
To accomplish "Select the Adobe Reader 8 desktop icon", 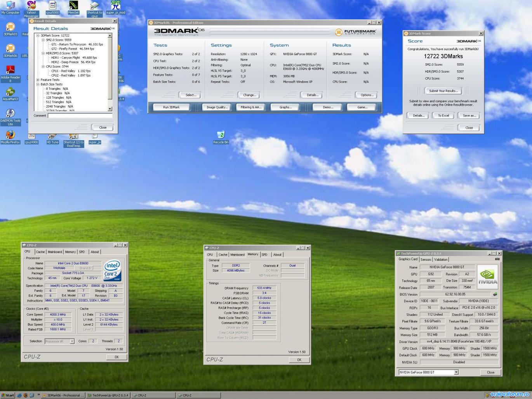I will (x=10, y=74).
